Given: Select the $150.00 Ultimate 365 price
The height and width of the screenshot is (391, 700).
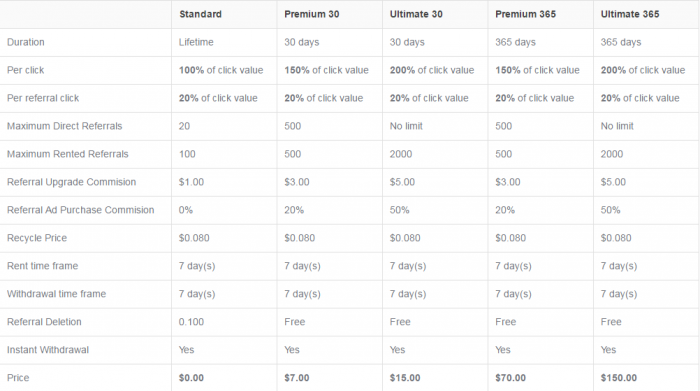Looking at the screenshot, I should point(618,378).
